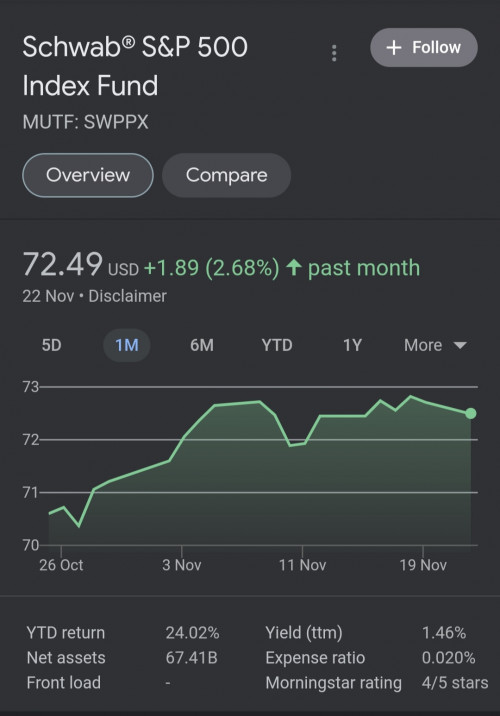Select the 1M time range
The width and height of the screenshot is (500, 716).
[126, 345]
